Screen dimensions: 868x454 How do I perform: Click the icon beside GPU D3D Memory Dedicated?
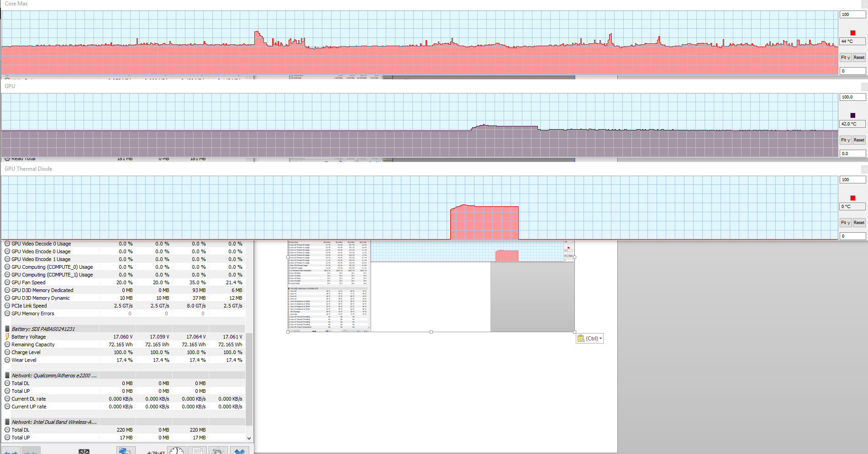click(x=7, y=290)
